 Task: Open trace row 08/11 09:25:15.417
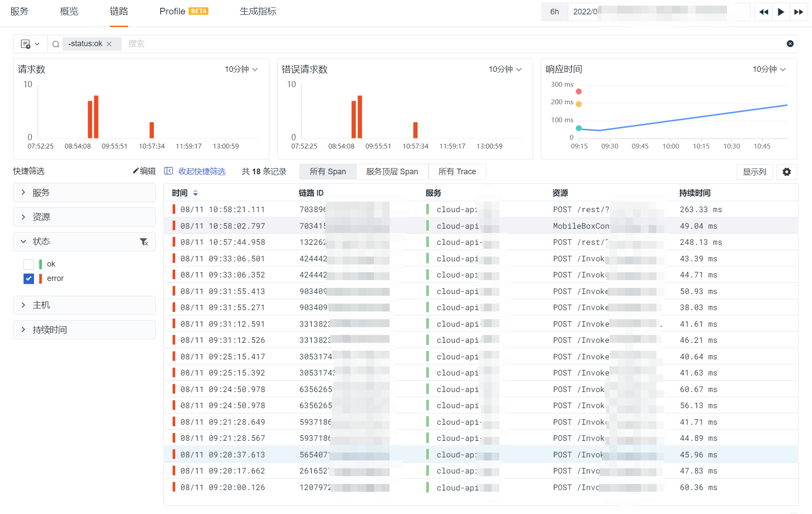481,357
